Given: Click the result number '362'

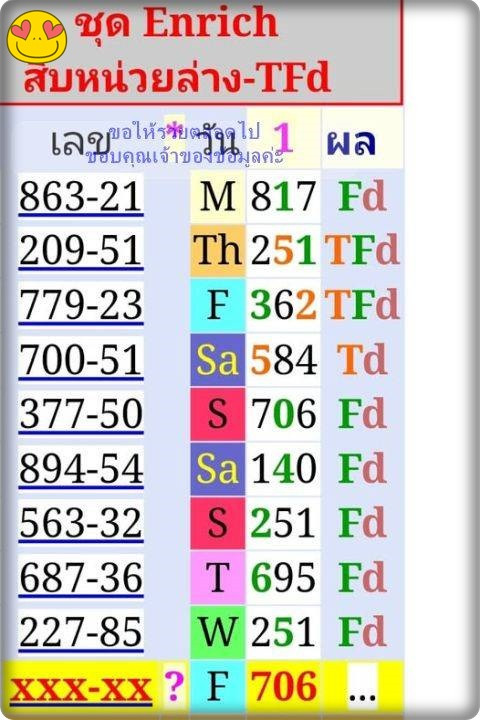Looking at the screenshot, I should (x=283, y=305).
